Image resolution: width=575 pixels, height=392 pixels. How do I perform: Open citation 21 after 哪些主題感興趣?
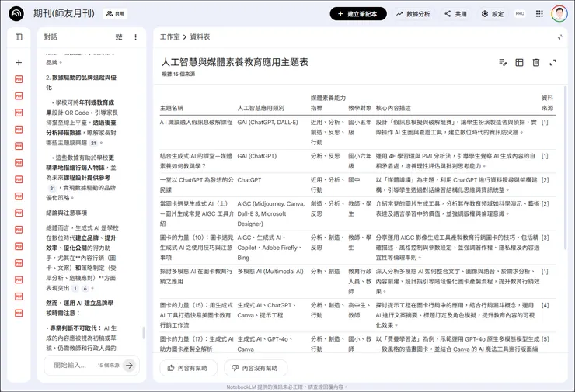click(x=93, y=143)
